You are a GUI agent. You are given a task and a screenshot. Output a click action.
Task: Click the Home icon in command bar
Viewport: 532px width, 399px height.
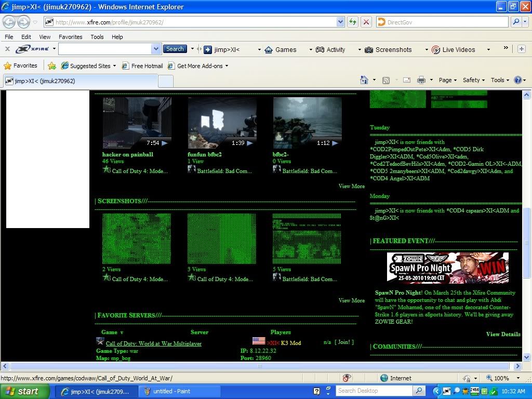[x=365, y=80]
